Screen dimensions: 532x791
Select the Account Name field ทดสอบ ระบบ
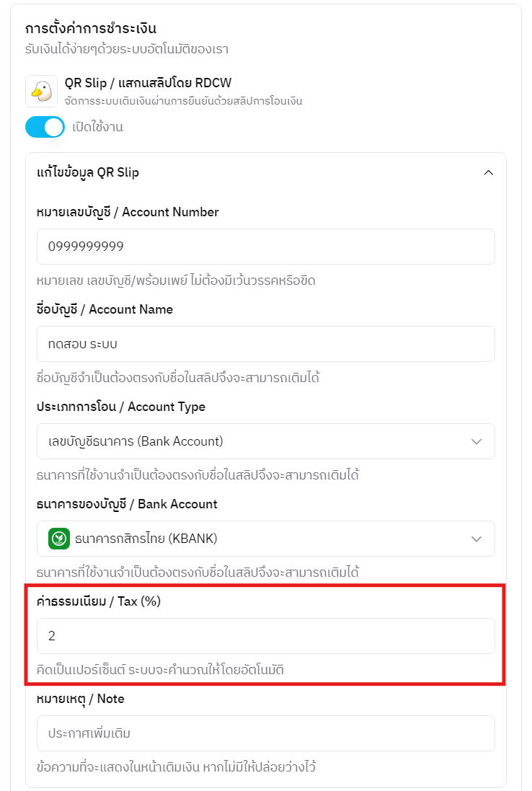click(x=266, y=344)
